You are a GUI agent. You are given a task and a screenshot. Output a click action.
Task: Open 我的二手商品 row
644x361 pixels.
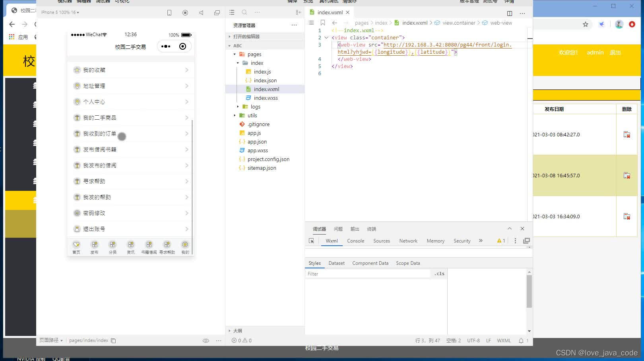click(x=131, y=118)
